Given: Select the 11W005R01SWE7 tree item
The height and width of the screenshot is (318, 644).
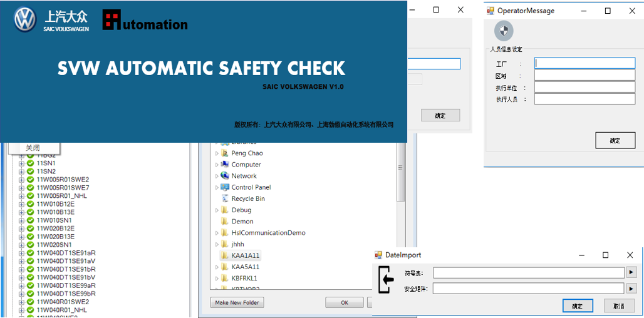Looking at the screenshot, I should click(63, 188).
